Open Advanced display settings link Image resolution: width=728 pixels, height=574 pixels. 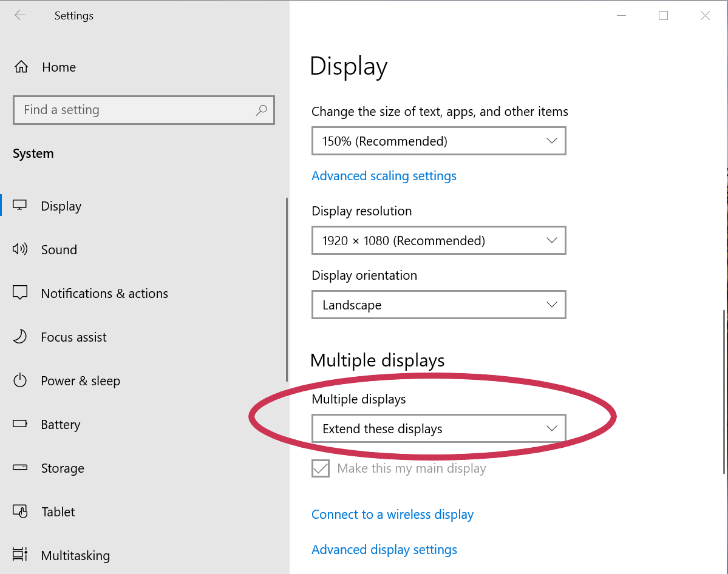click(x=384, y=550)
